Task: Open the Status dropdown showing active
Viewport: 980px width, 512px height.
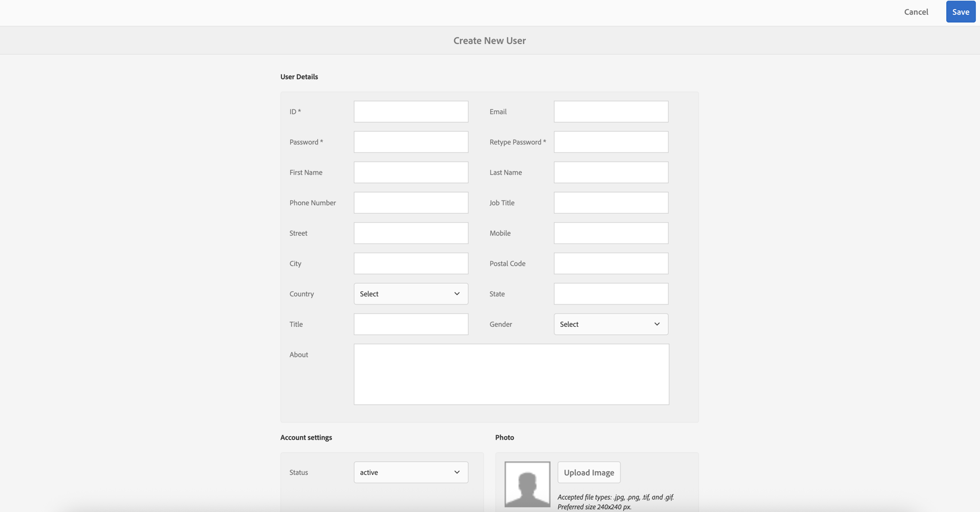Action: (411, 472)
